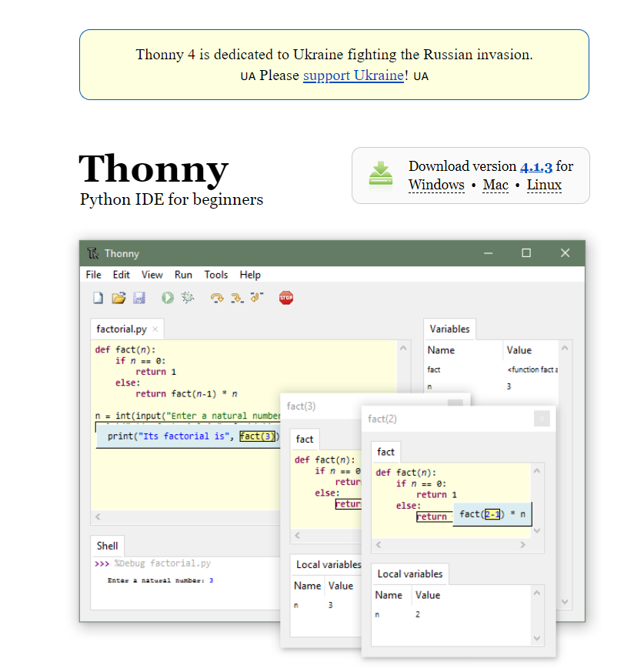Screen dimensions: 624x672
Task: Click left arrow of fact(2) horizontal scrollbar
Action: click(378, 545)
